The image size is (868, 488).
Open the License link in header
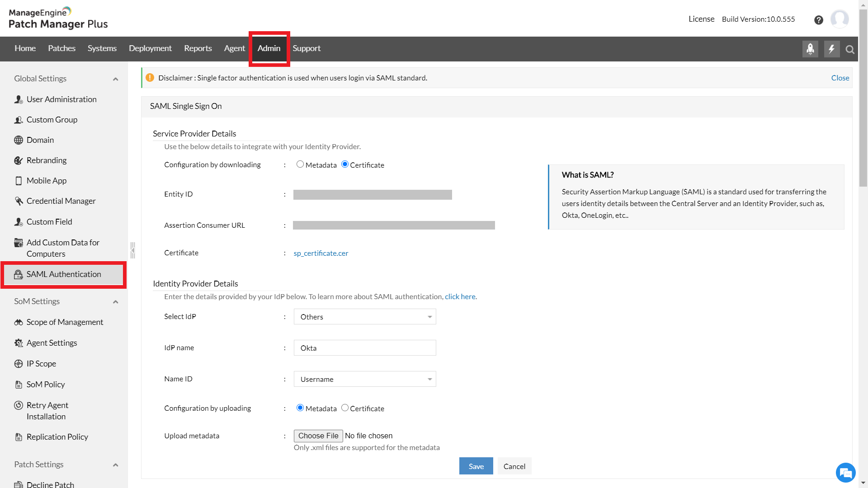tap(701, 19)
